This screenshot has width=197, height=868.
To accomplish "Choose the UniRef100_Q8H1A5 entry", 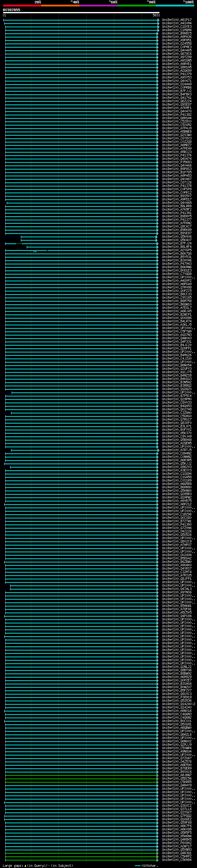I will pos(176,67).
